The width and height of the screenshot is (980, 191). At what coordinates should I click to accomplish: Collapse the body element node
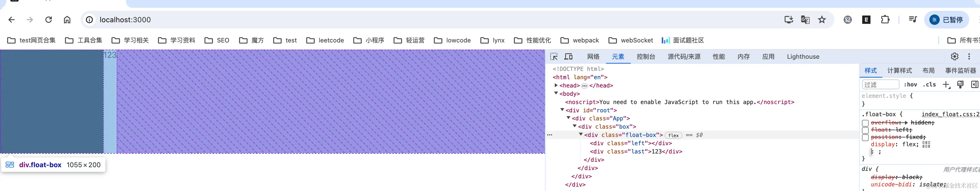pyautogui.click(x=556, y=94)
